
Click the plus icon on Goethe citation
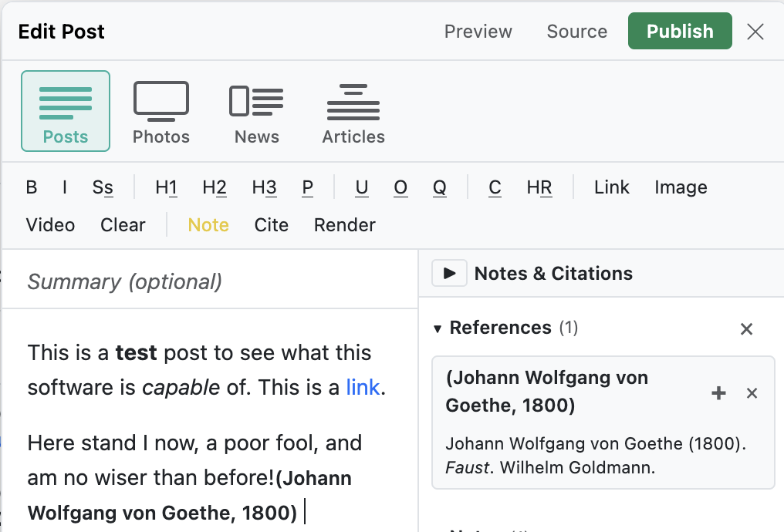[718, 393]
